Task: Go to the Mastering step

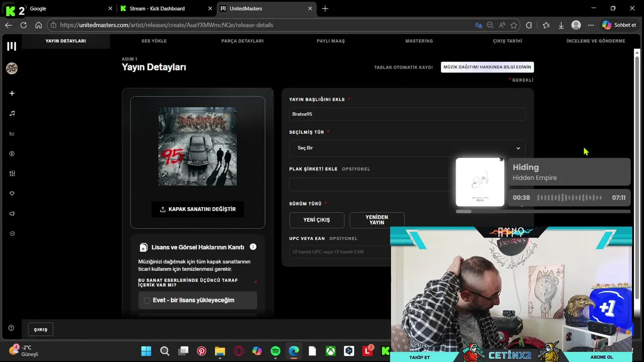Action: coord(419,41)
